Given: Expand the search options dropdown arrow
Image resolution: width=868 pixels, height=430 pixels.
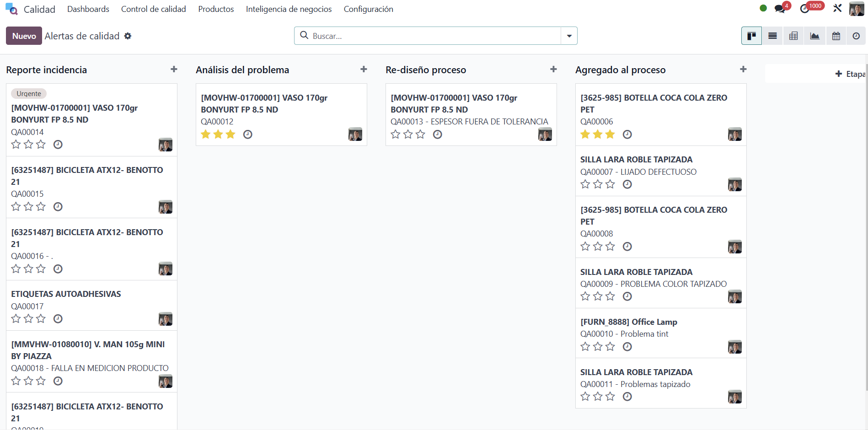Looking at the screenshot, I should [x=569, y=36].
